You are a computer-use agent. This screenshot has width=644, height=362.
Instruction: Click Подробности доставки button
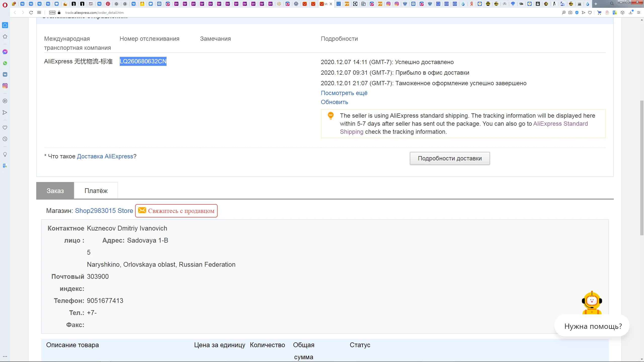click(450, 158)
